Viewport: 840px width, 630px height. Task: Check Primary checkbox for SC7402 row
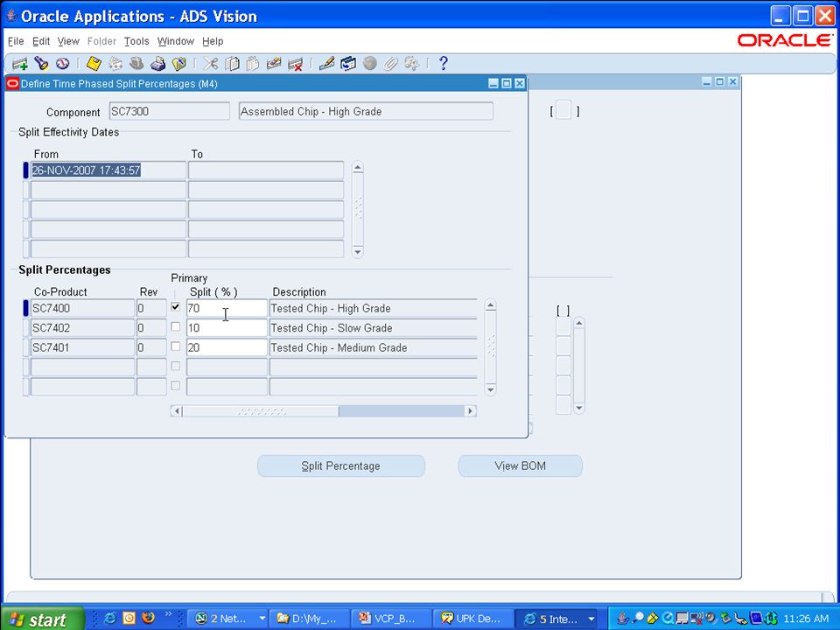pyautogui.click(x=175, y=326)
